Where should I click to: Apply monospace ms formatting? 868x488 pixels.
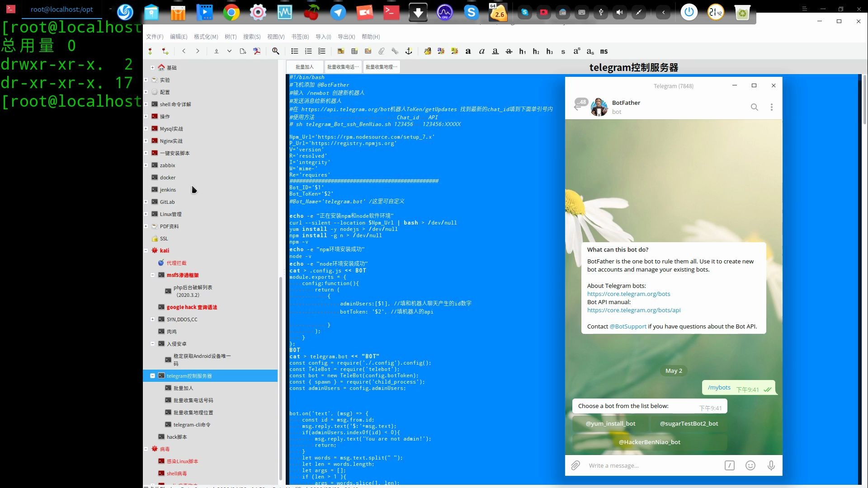[604, 51]
